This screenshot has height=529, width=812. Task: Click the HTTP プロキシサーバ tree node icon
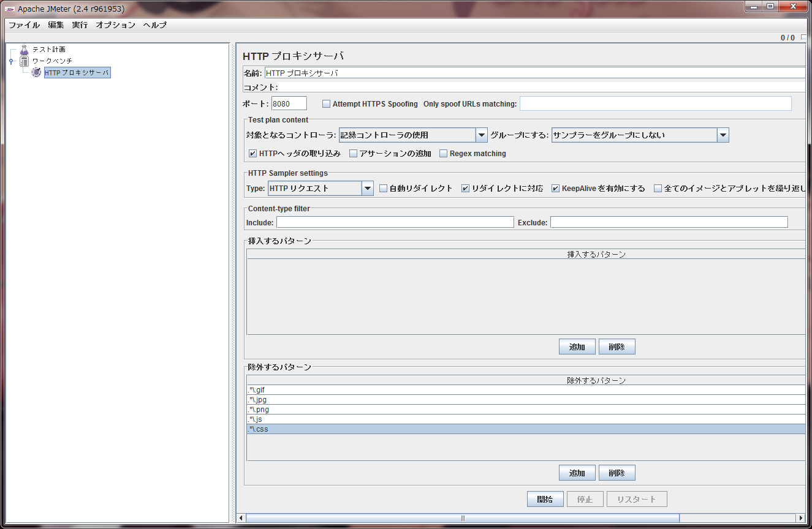click(37, 73)
